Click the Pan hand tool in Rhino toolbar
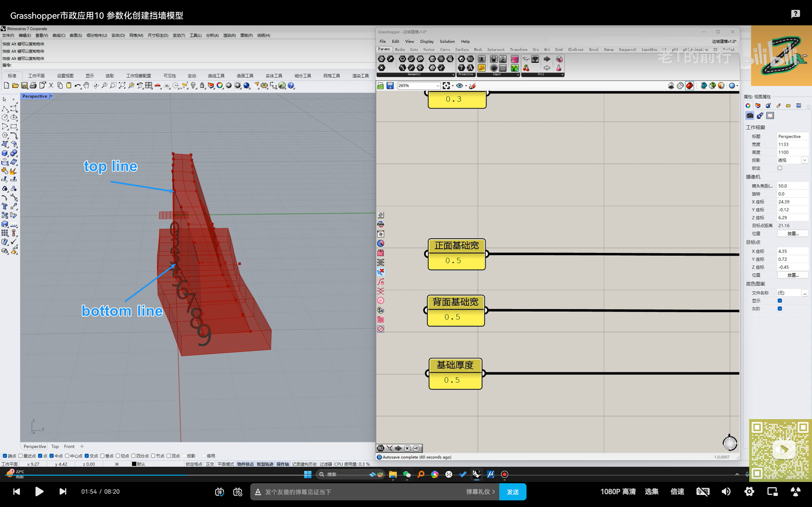Image resolution: width=812 pixels, height=507 pixels. click(x=86, y=86)
